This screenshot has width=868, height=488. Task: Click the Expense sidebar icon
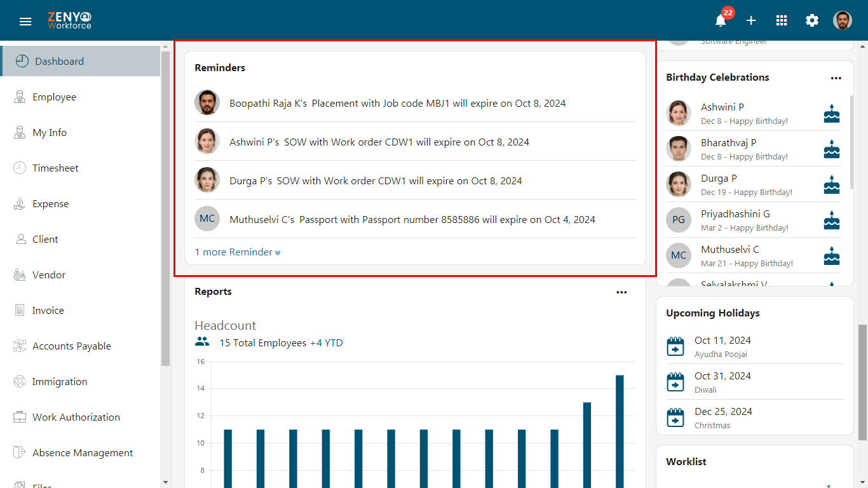click(20, 203)
